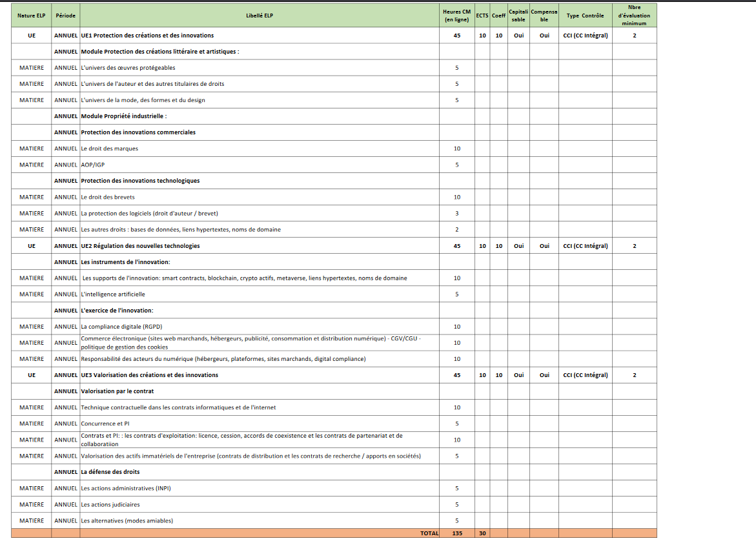
Task: Click the 'Le droit des marques' cell
Action: pos(110,149)
